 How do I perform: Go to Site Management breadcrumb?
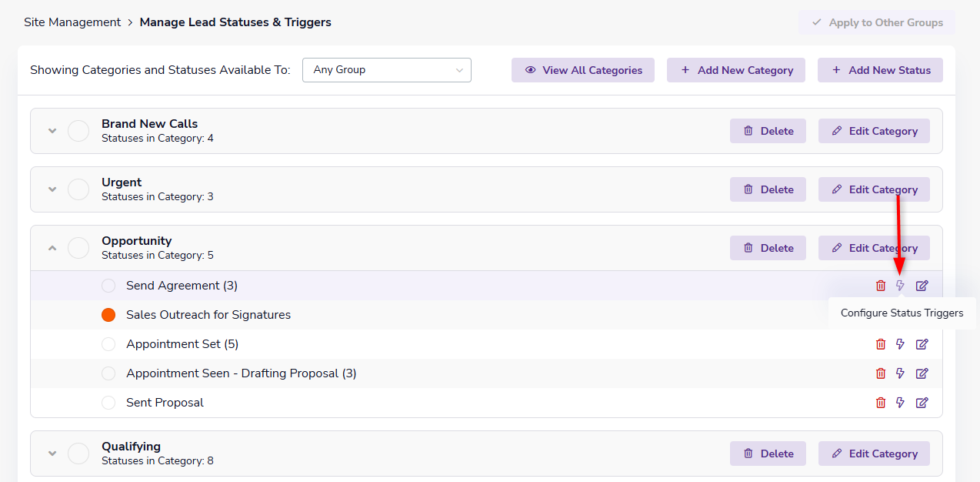coord(72,22)
